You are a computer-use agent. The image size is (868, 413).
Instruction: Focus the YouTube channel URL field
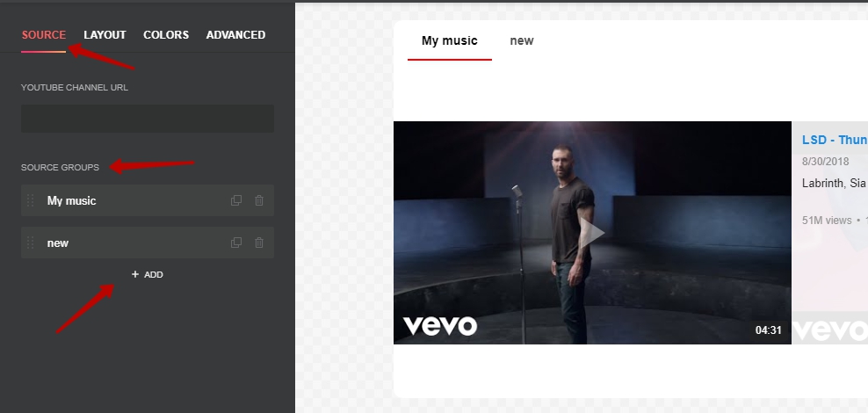tap(148, 119)
